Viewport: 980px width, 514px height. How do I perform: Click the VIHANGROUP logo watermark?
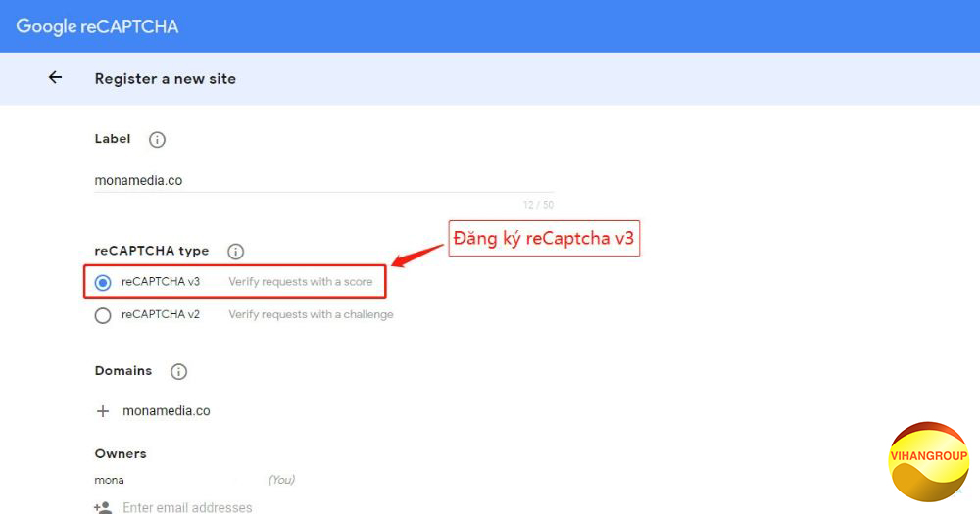click(x=927, y=461)
